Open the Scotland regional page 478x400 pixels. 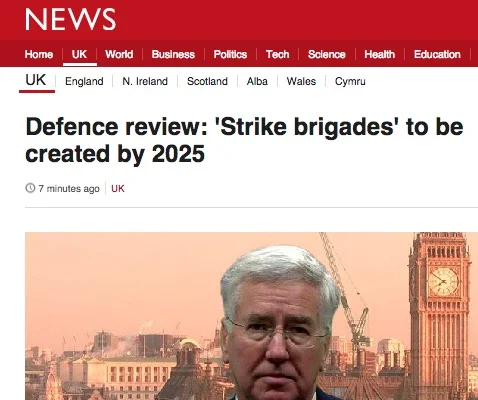(207, 81)
